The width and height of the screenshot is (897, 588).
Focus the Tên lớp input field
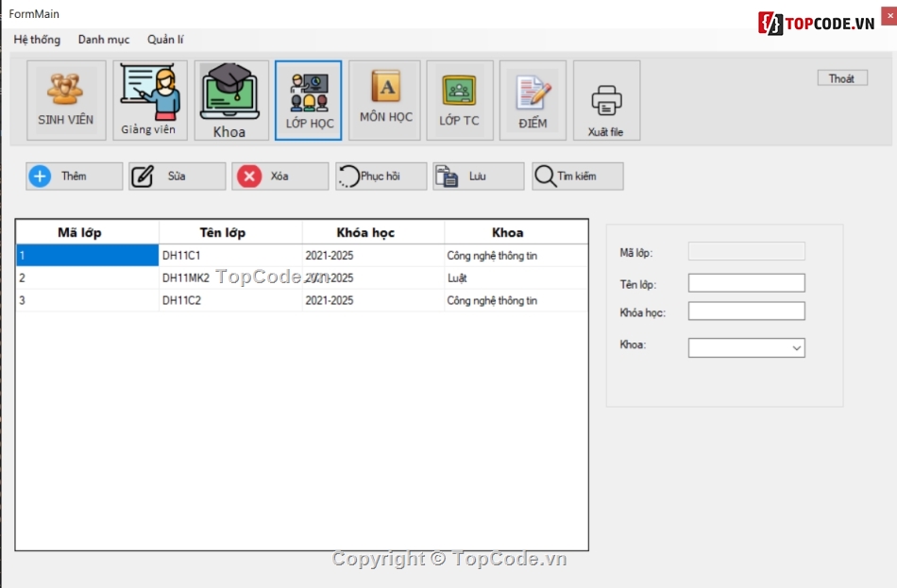pos(747,282)
